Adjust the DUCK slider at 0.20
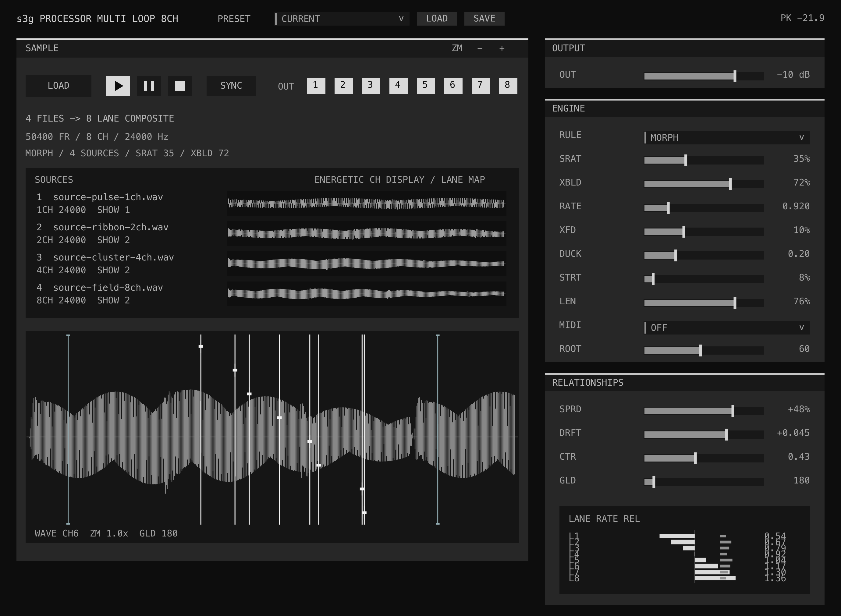 pos(704,255)
